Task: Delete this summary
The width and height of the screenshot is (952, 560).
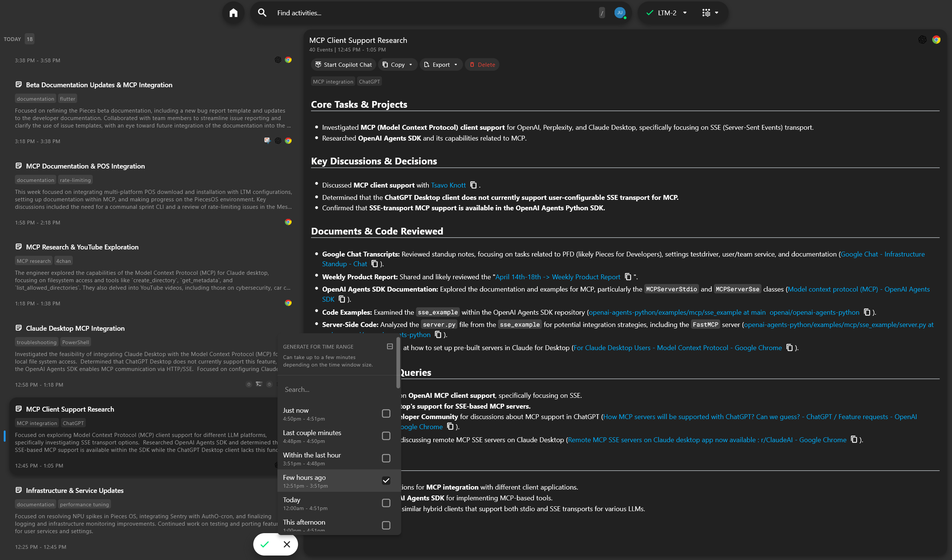Action: pos(482,65)
